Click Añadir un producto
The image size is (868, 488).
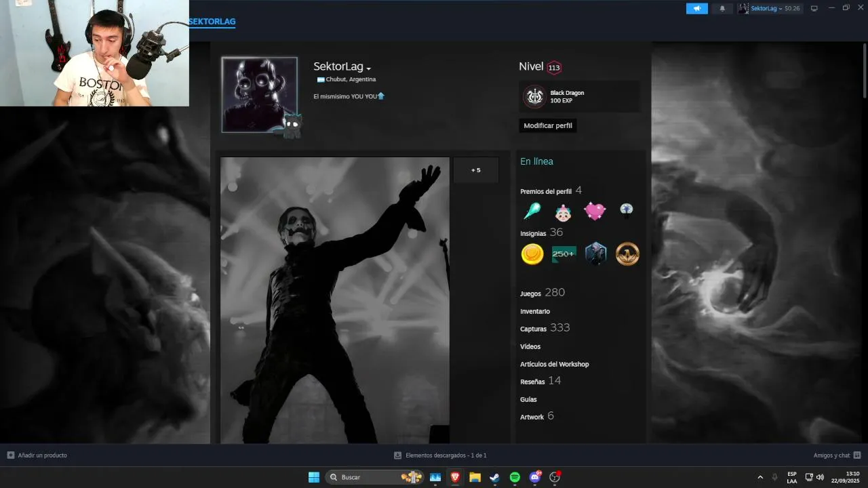pos(37,455)
